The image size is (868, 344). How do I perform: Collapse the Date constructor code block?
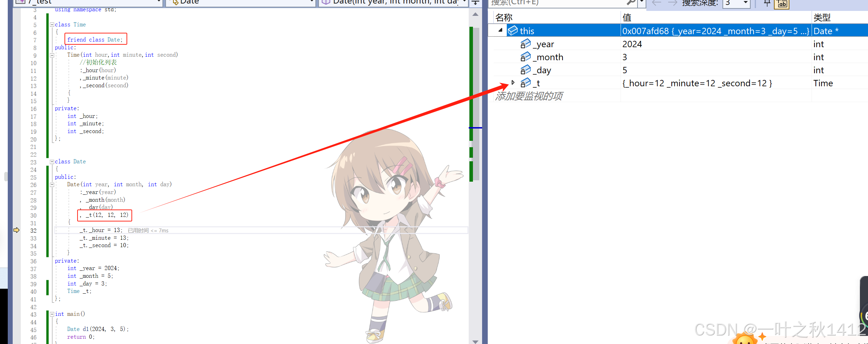(x=52, y=184)
